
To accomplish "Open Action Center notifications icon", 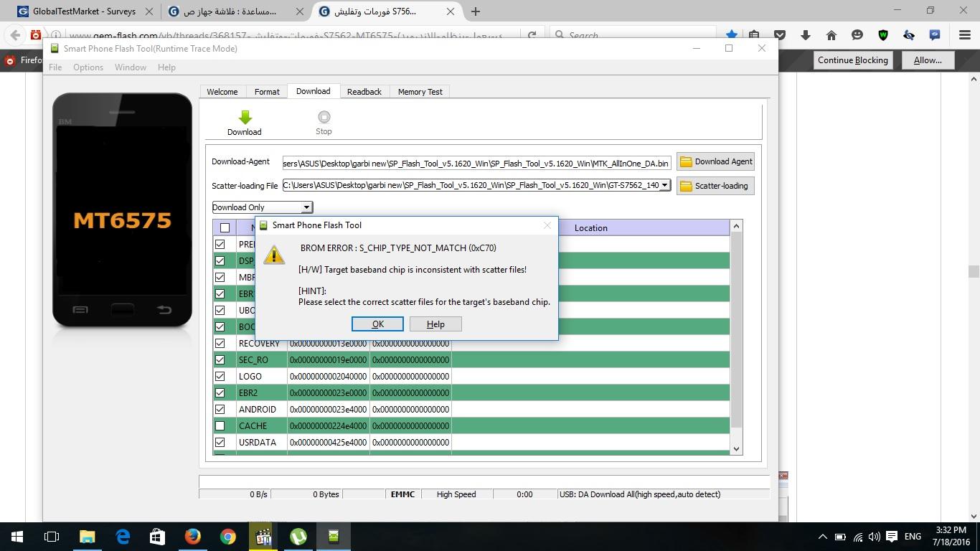I will 892,537.
